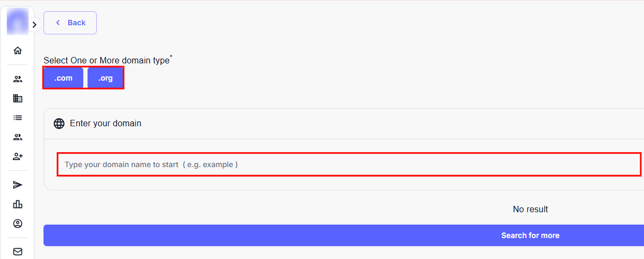
Task: Expand the sidebar with the chevron arrow
Action: pyautogui.click(x=34, y=25)
